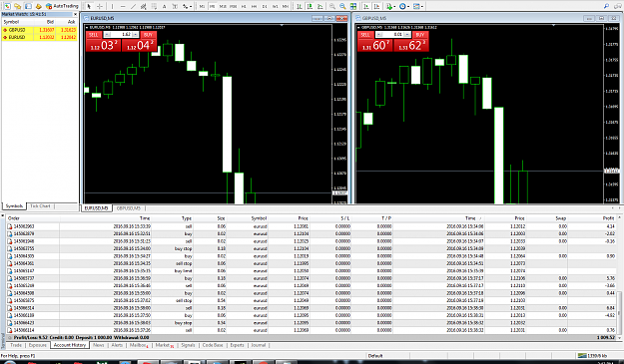Select the trendline drawing tool
Image resolution: width=624 pixels, height=364 pixels.
pos(133,6)
